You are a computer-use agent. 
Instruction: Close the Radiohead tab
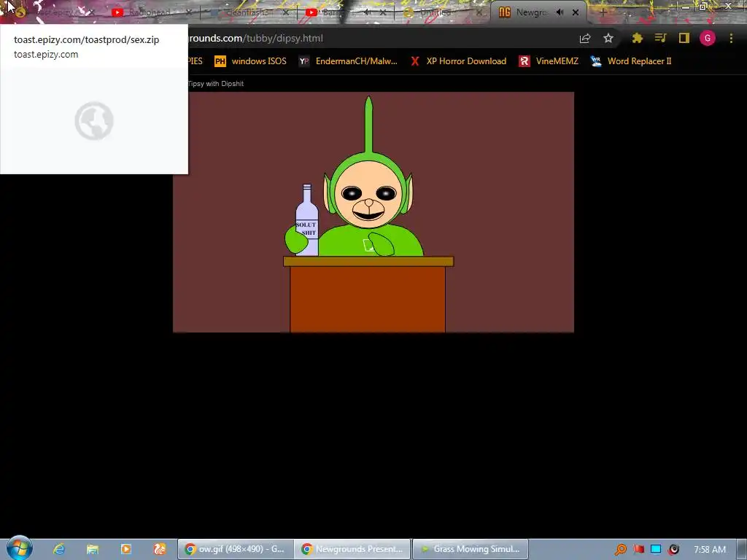tap(189, 12)
